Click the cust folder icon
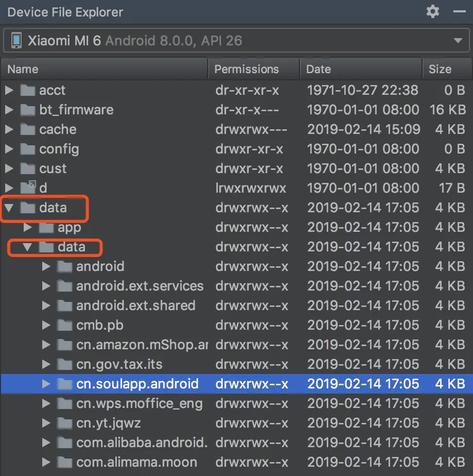The height and width of the screenshot is (476, 473). coord(28,168)
